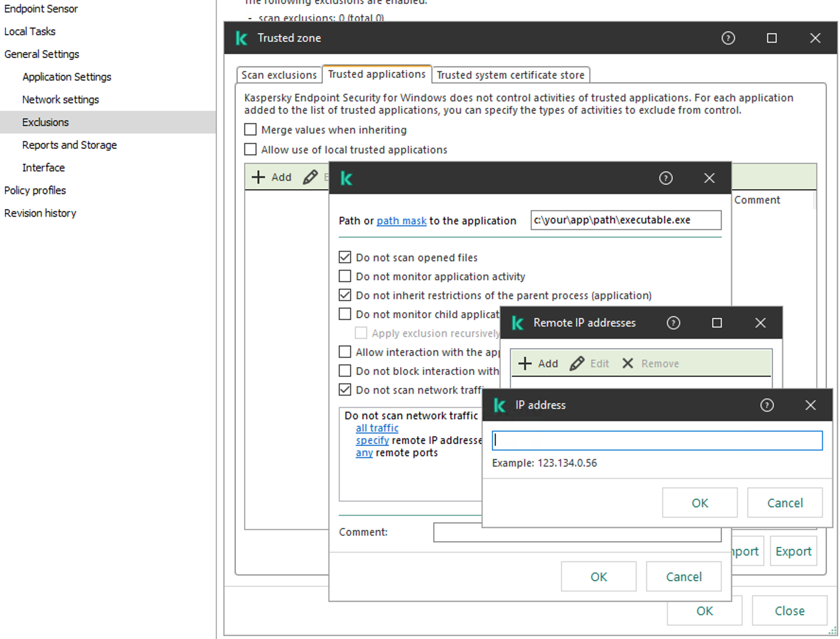Click the pencil Edit icon in Remote IP addresses
This screenshot has width=840, height=639.
pyautogui.click(x=577, y=364)
